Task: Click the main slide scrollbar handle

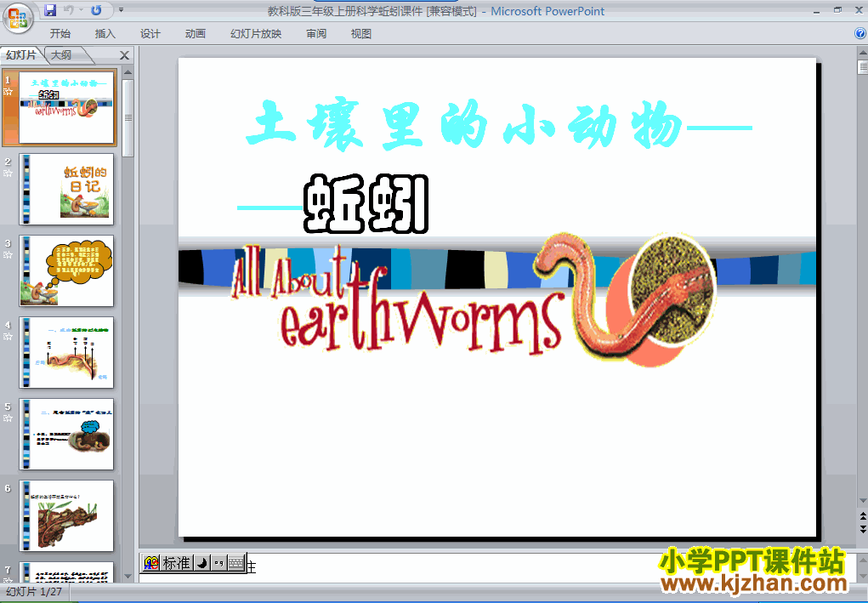Action: point(862,67)
